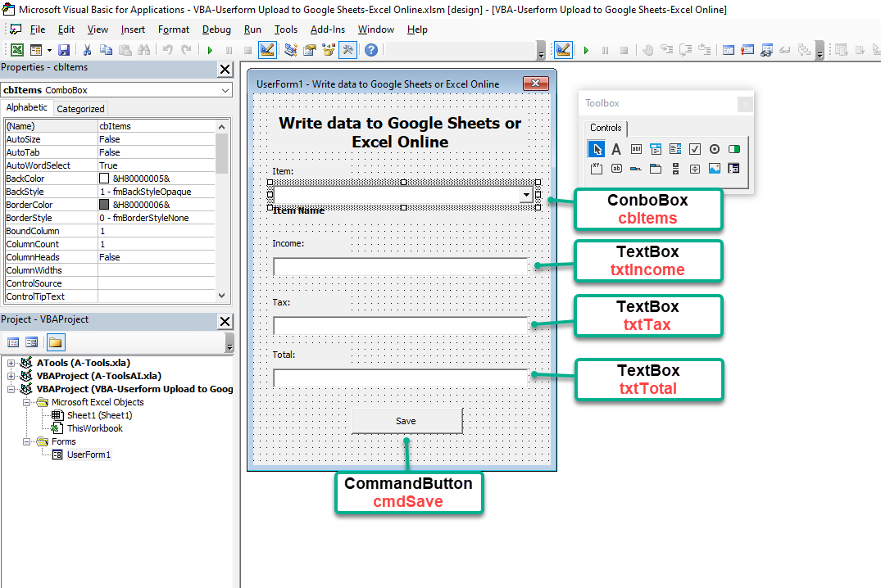This screenshot has height=588, width=881.
Task: Choose the Image control in Toolbox
Action: (x=715, y=169)
